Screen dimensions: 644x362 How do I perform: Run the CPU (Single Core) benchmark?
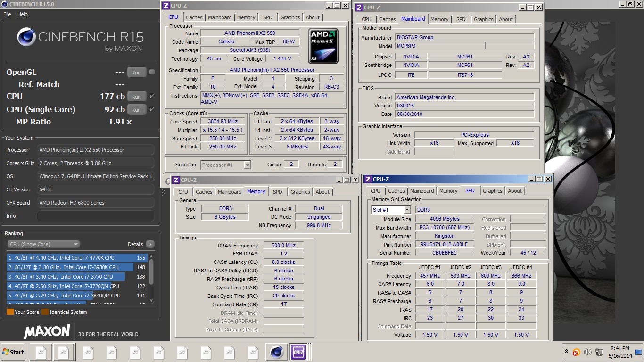tap(136, 109)
